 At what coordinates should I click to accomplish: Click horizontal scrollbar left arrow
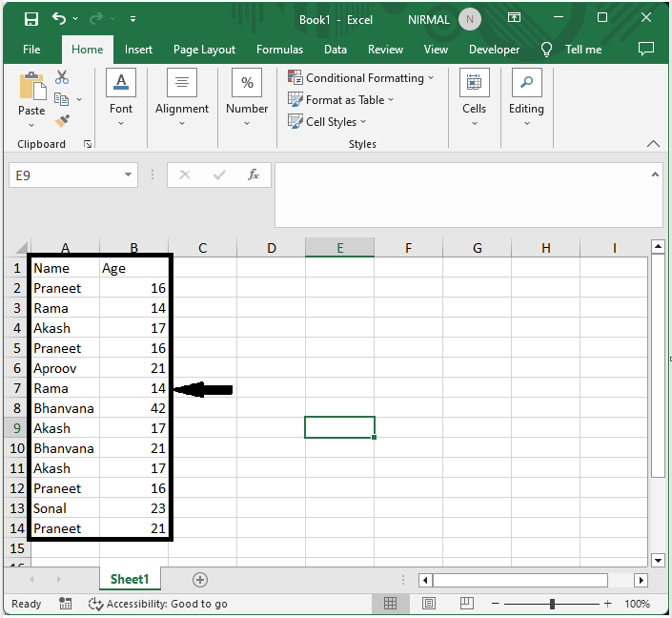click(x=425, y=580)
